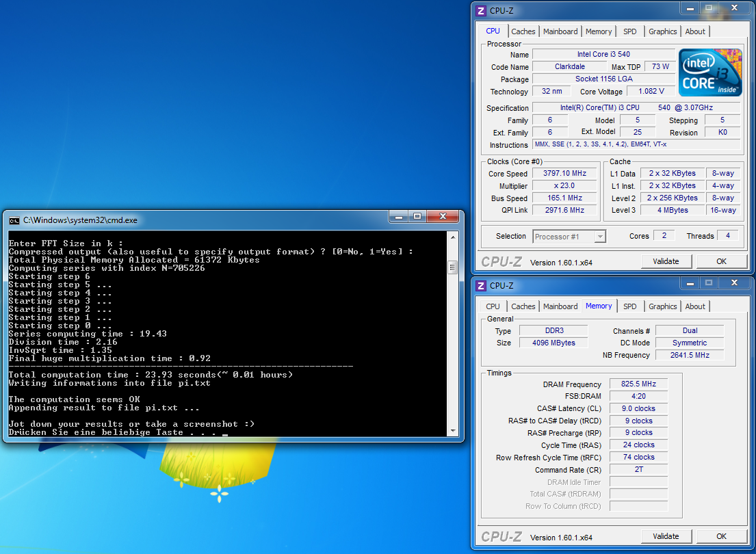Click the Cores value 2
The width and height of the screenshot is (756, 554).
tap(664, 236)
